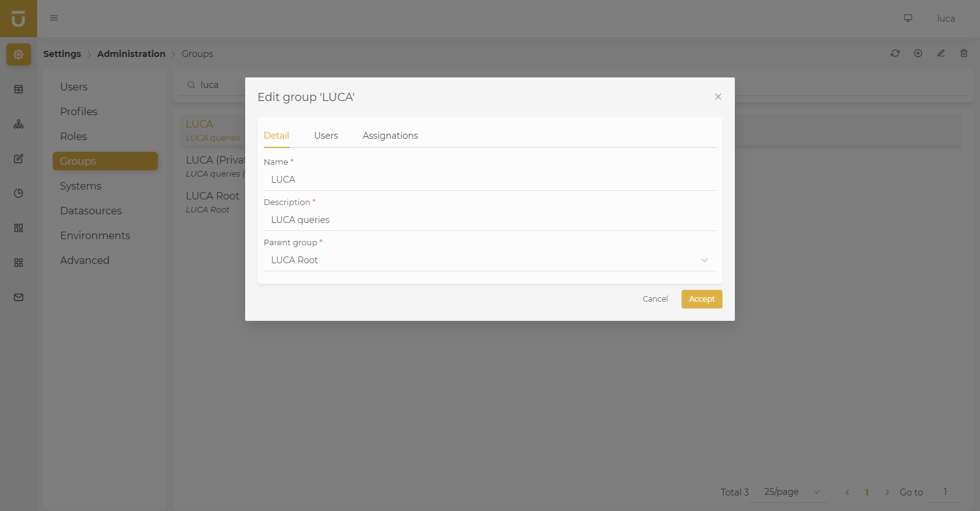Open the mail envelope sidebar icon
980x511 pixels.
click(19, 297)
